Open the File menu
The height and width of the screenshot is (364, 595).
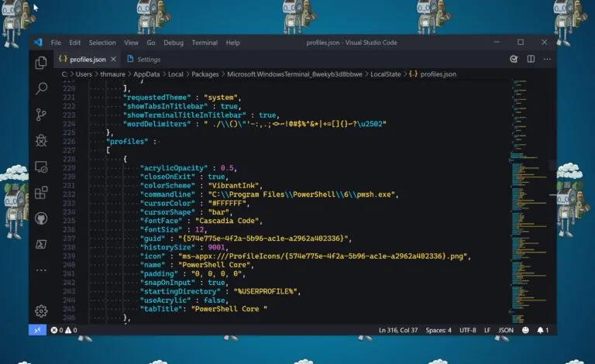click(56, 43)
